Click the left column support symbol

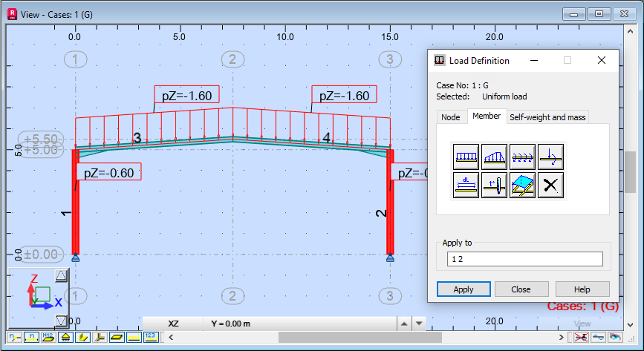76,257
